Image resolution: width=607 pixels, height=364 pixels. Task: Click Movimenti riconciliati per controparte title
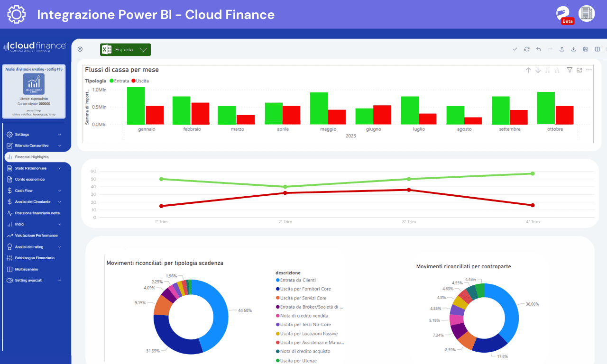464,266
